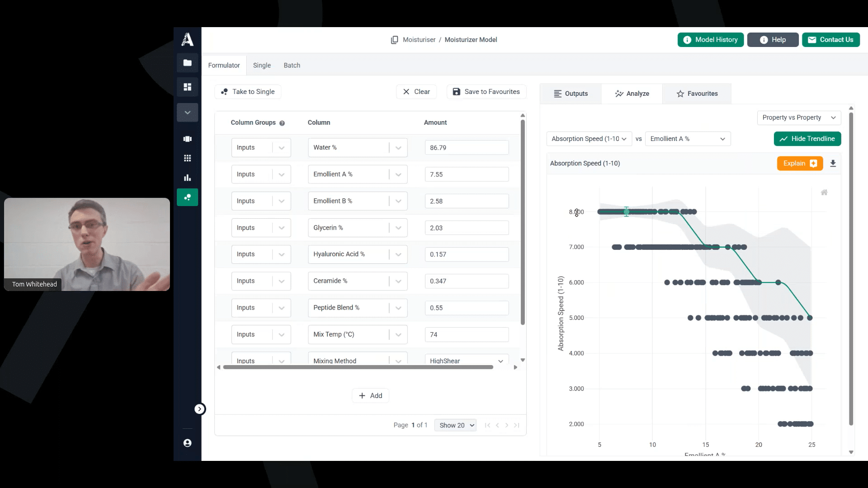This screenshot has width=868, height=488.
Task: Open the Emollient A % axis dropdown
Action: 687,139
